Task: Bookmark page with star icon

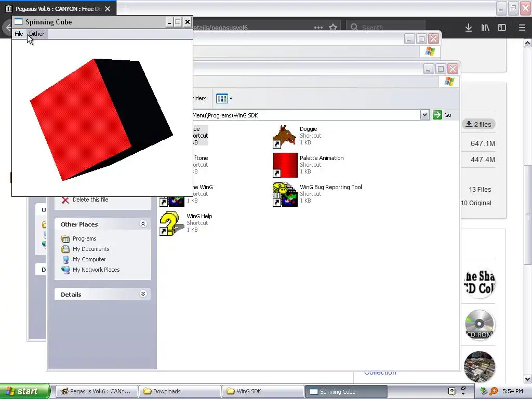Action: (x=333, y=27)
